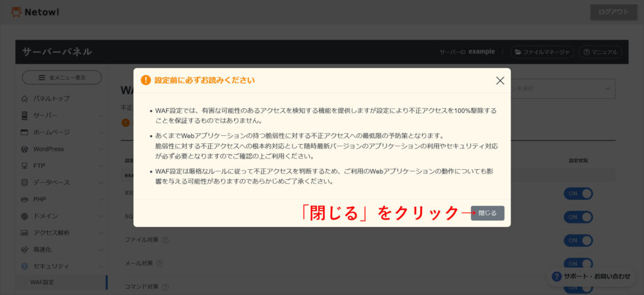The width and height of the screenshot is (644, 295).
Task: Click the パネルトップ home icon
Action: [25, 99]
